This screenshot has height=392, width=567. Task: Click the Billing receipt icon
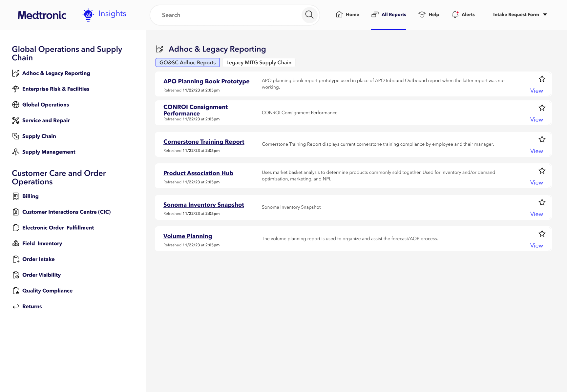tap(16, 196)
